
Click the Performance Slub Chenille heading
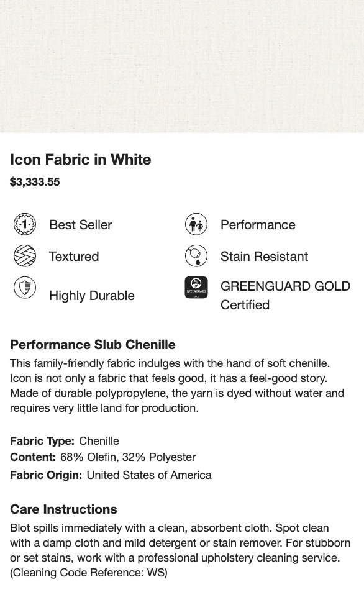[93, 345]
